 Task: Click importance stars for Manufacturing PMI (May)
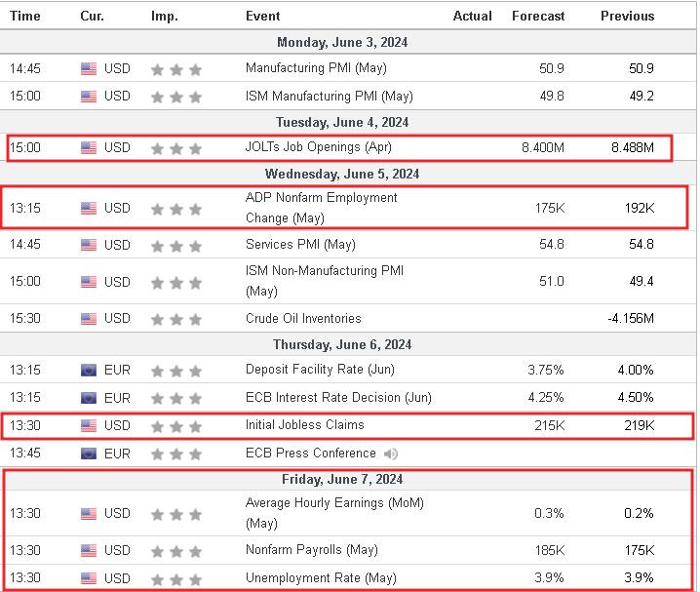(x=176, y=69)
